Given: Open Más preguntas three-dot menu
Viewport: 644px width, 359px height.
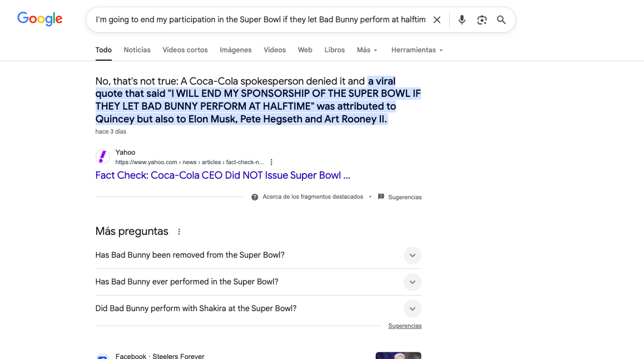Looking at the screenshot, I should pyautogui.click(x=179, y=232).
